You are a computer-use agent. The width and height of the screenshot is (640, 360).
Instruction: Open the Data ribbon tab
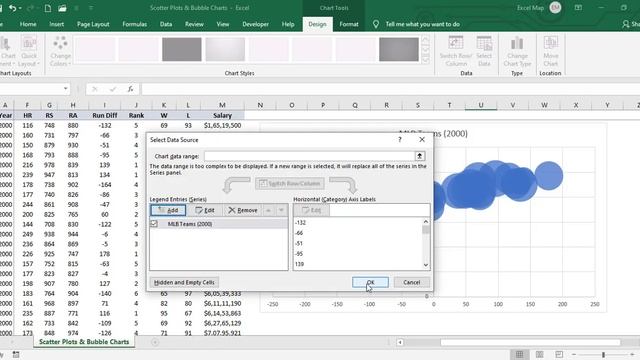point(166,24)
